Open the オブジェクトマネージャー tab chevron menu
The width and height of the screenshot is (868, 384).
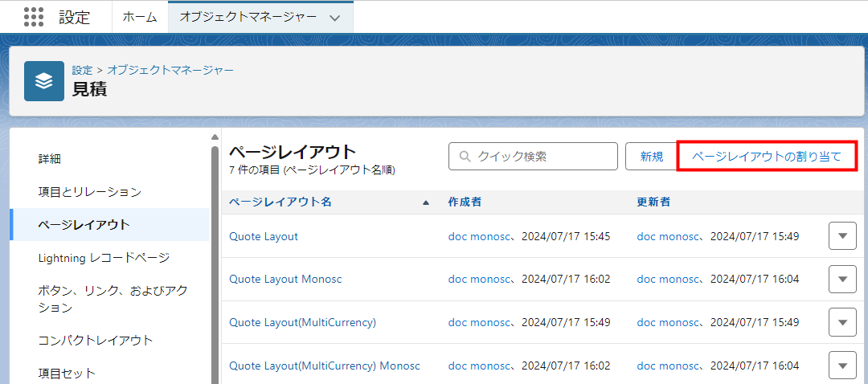[335, 17]
